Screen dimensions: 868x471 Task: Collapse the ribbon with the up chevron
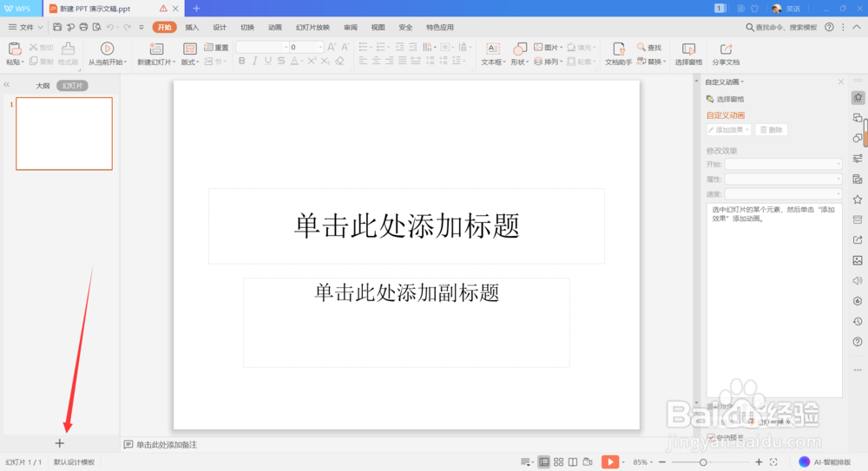click(x=857, y=27)
